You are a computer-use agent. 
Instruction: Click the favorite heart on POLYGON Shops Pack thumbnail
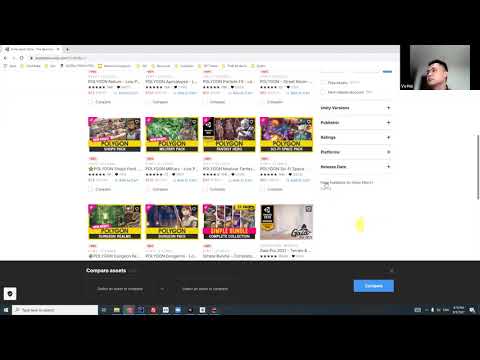pos(137,122)
